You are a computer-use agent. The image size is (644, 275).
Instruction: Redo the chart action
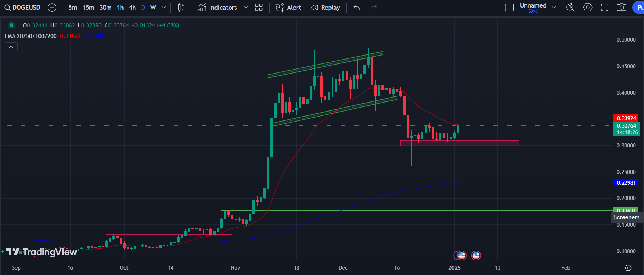click(374, 8)
